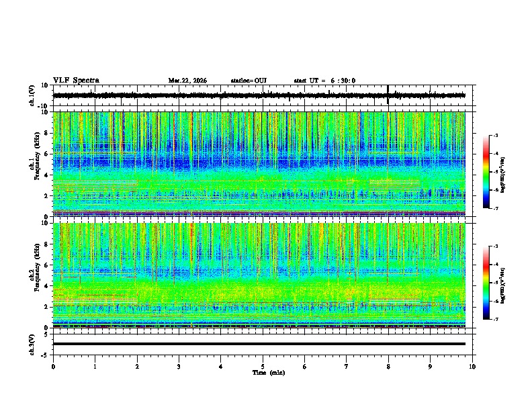532x411 pixels.
Task: Click the ch.2 "Frequency (kHz)" axis label
Action: click(x=37, y=267)
